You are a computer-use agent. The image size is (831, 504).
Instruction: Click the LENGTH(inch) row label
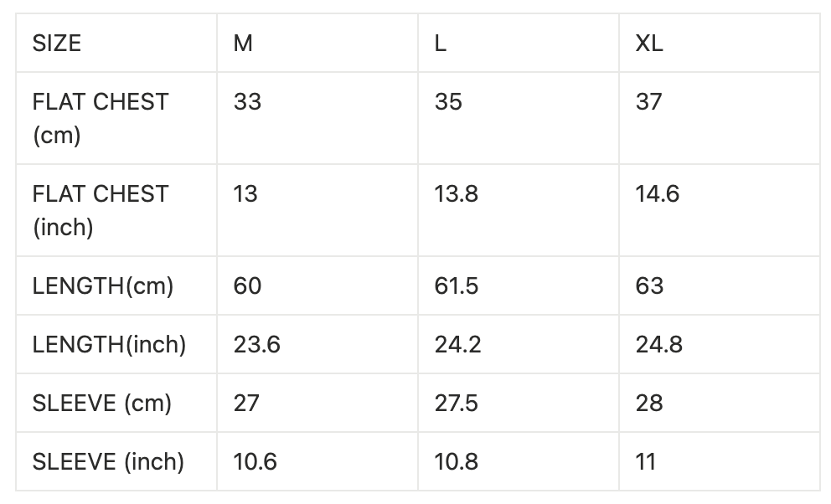point(109,345)
